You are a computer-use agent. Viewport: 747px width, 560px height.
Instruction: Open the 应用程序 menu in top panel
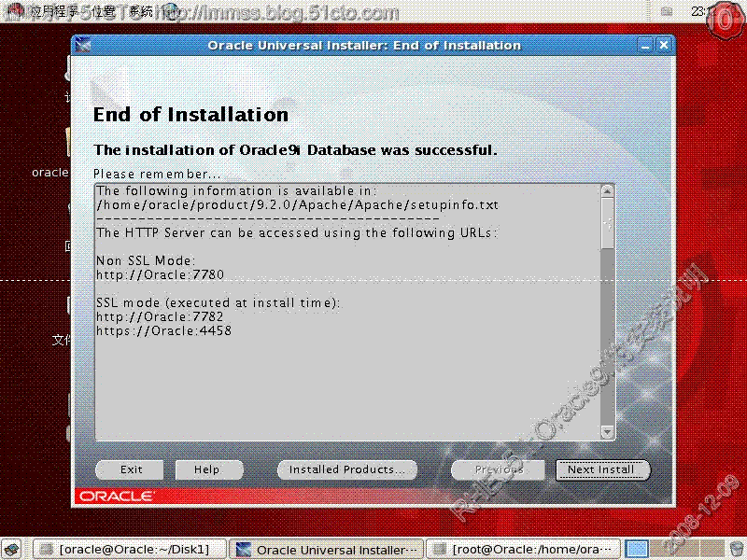click(x=54, y=11)
